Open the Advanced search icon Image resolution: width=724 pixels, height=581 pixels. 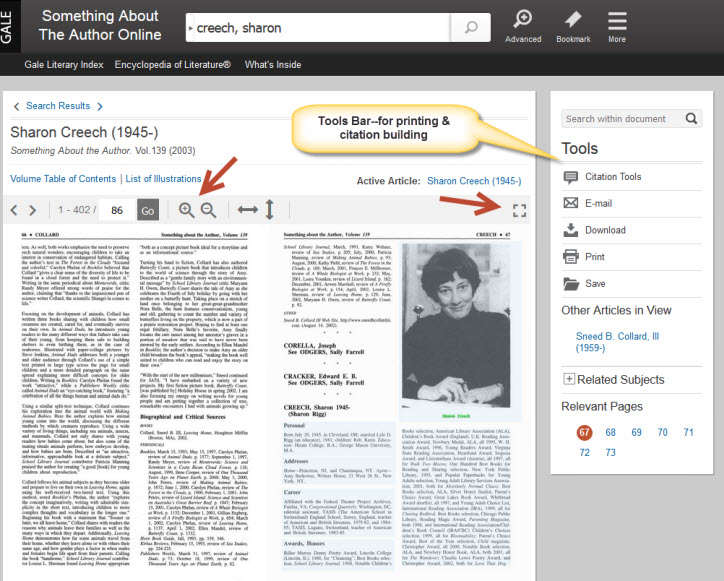pyautogui.click(x=523, y=19)
